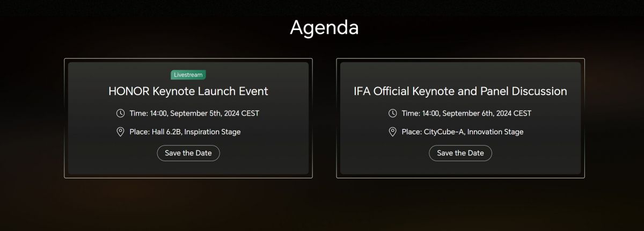Select the green Livestream badge
The image size is (644, 231).
[x=188, y=75]
